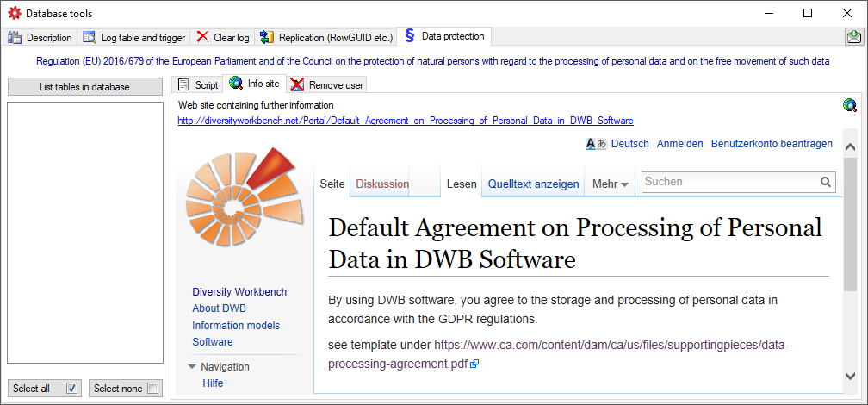Image resolution: width=868 pixels, height=405 pixels.
Task: Select the Data protection tab
Action: point(445,36)
